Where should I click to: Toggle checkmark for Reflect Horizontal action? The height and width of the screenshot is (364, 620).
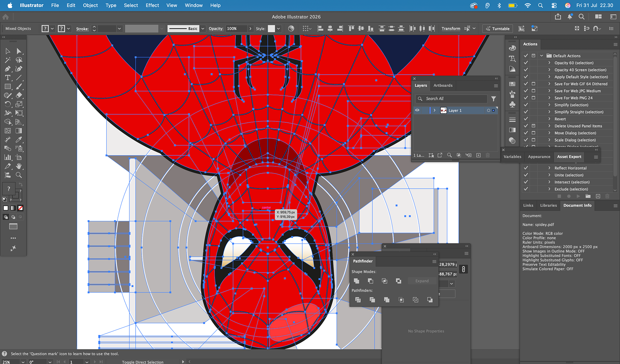[x=526, y=168]
